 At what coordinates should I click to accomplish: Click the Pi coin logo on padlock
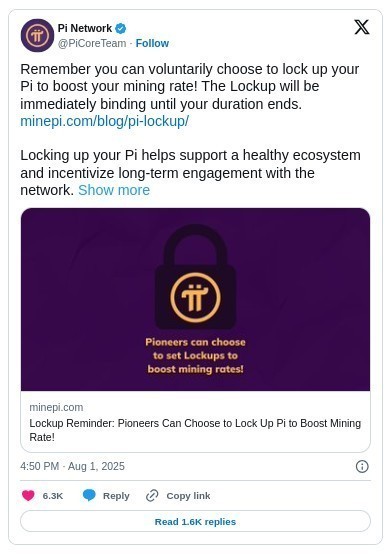click(x=195, y=297)
